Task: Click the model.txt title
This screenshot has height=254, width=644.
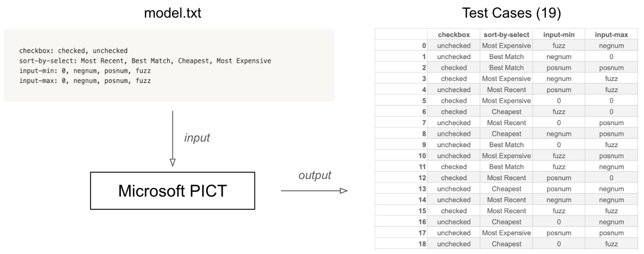Action: click(x=173, y=13)
